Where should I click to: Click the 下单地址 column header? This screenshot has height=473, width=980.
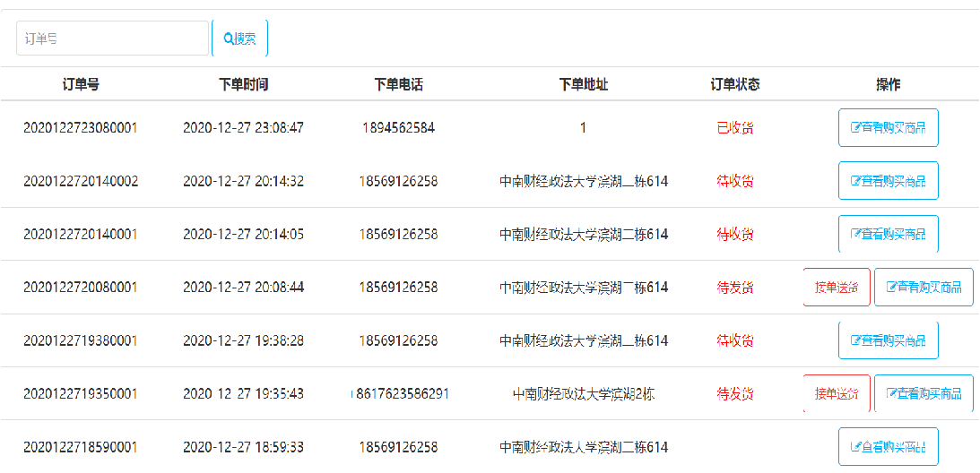pyautogui.click(x=583, y=85)
